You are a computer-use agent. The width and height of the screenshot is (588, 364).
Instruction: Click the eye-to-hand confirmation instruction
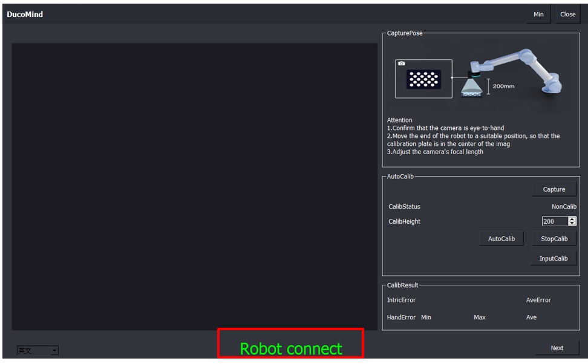[445, 128]
